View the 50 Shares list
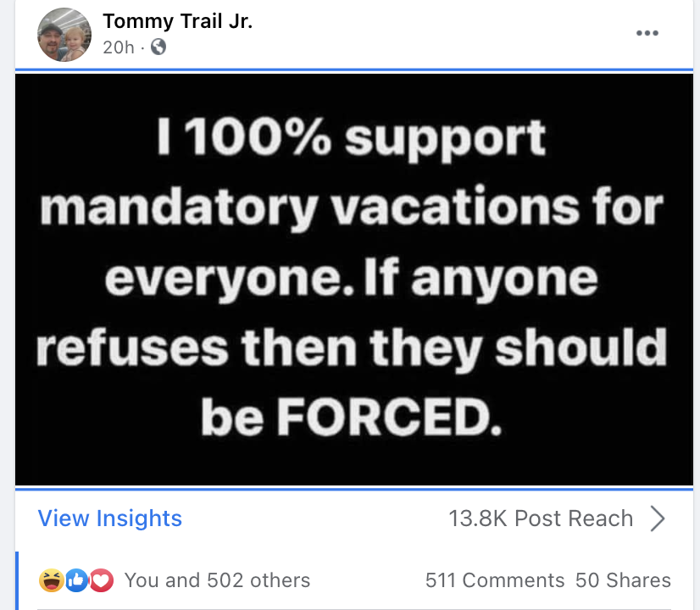Viewport: 700px width, 610px height. 623,580
